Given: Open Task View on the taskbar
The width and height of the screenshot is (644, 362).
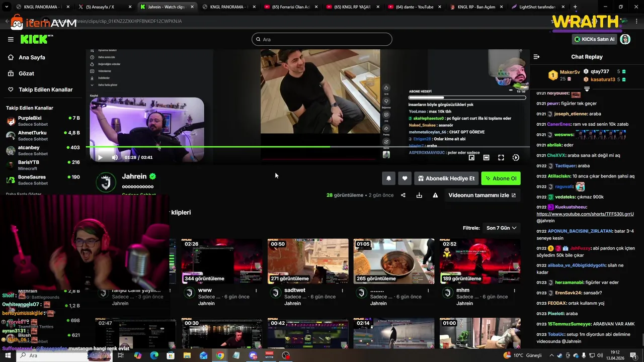Looking at the screenshot, I should click(121, 355).
